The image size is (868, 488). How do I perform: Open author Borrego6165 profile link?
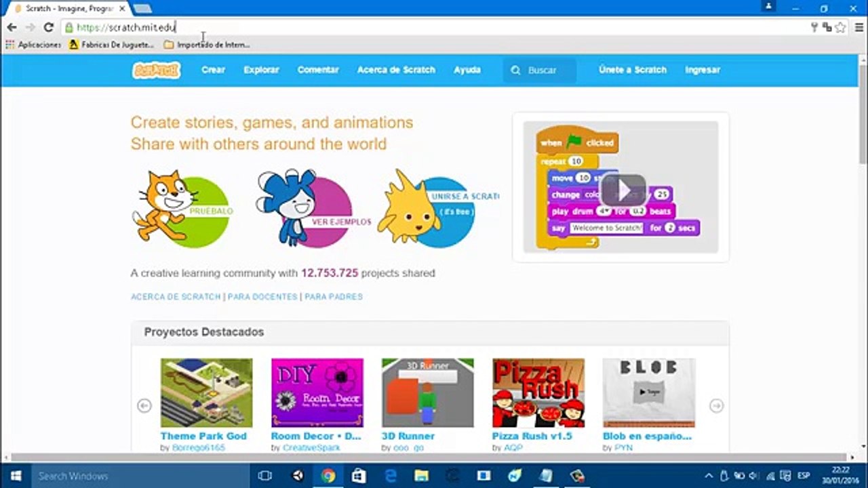coord(198,448)
